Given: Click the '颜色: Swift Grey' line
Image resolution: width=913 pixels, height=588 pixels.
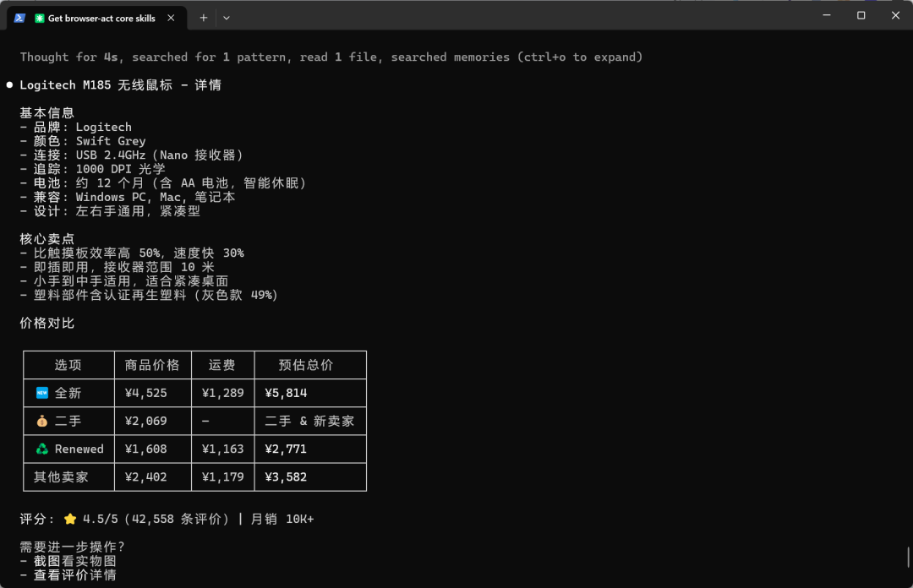Looking at the screenshot, I should point(83,141).
